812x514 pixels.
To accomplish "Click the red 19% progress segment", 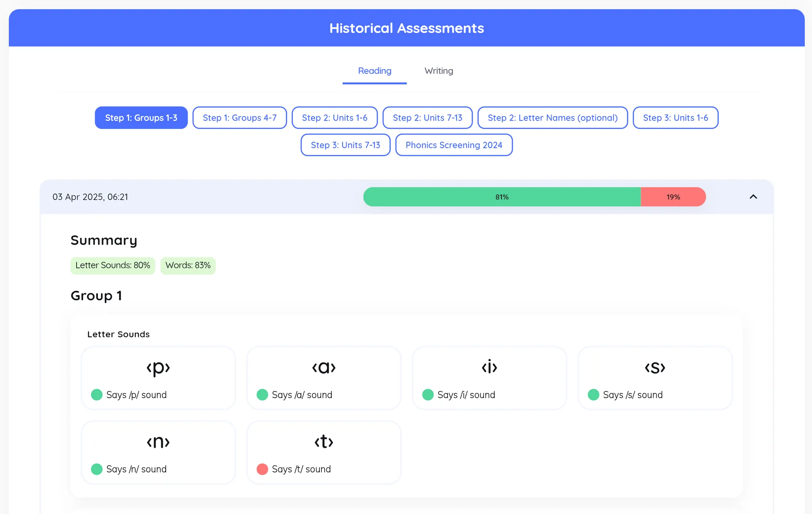I will tap(673, 197).
